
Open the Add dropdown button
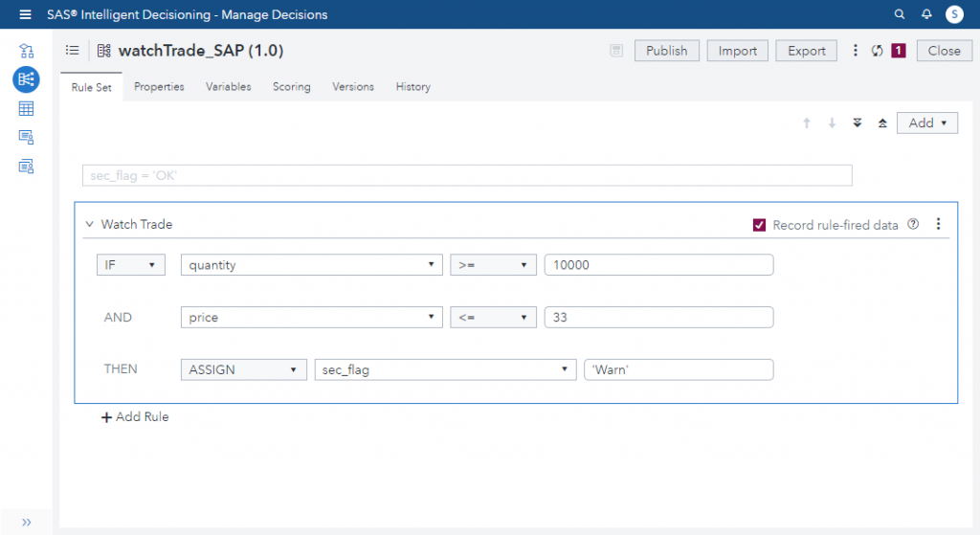(x=926, y=123)
